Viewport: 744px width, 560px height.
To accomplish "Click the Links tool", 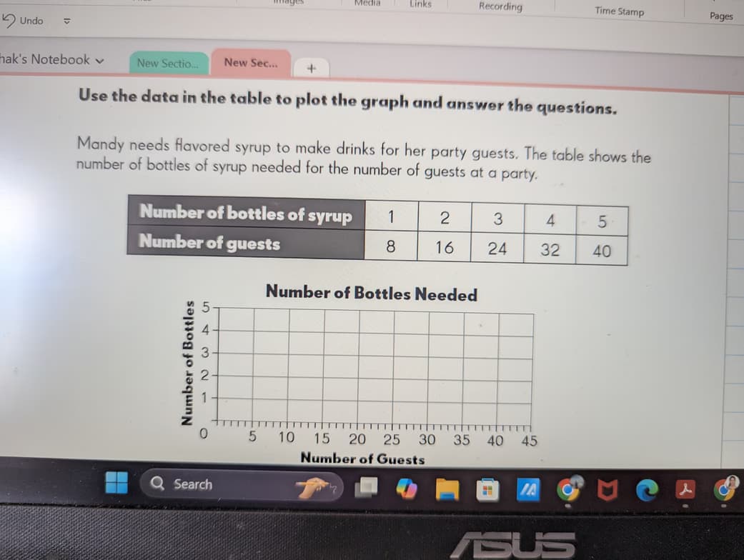I will pyautogui.click(x=420, y=4).
